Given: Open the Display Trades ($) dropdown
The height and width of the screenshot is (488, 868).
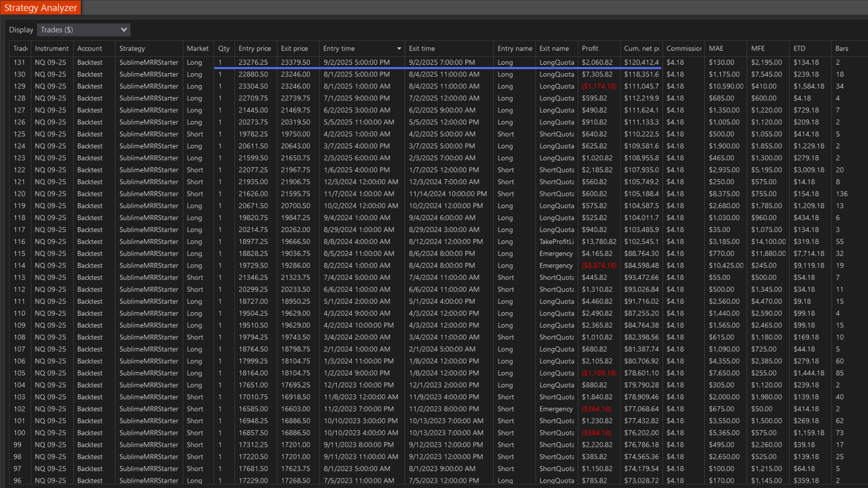Looking at the screenshot, I should tap(83, 30).
